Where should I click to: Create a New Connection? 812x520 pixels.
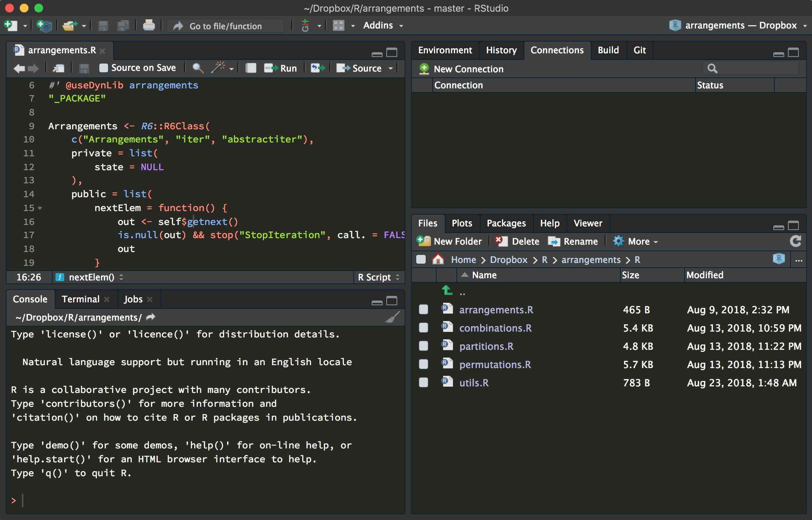(x=461, y=69)
